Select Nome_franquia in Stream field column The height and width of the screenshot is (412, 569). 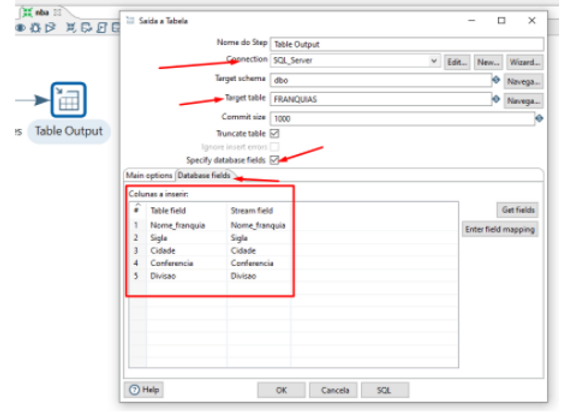258,225
